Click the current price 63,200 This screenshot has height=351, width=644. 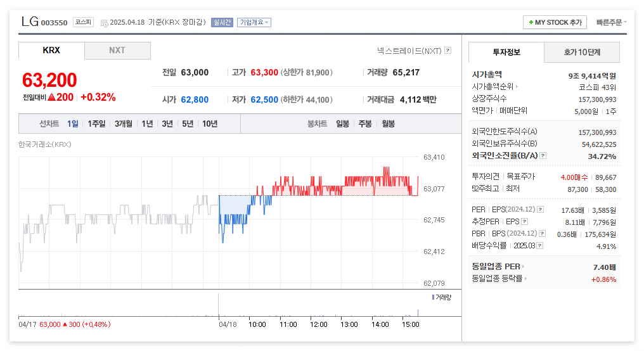click(x=49, y=80)
